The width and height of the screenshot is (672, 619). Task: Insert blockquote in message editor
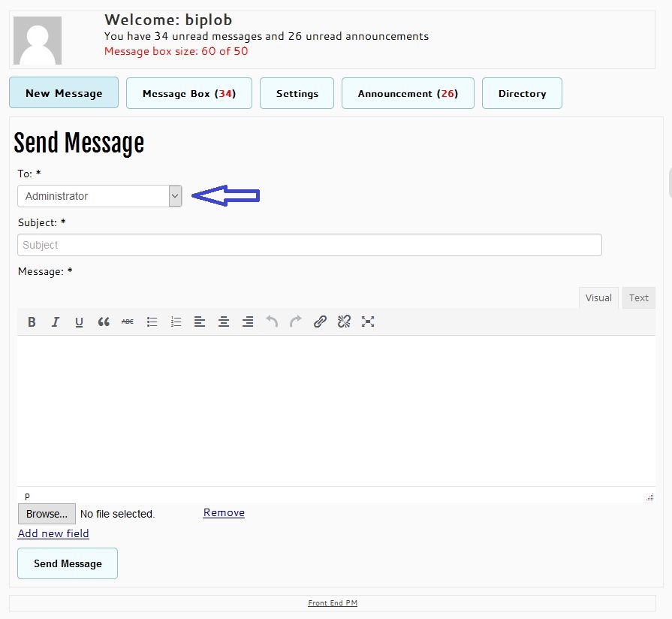(104, 322)
